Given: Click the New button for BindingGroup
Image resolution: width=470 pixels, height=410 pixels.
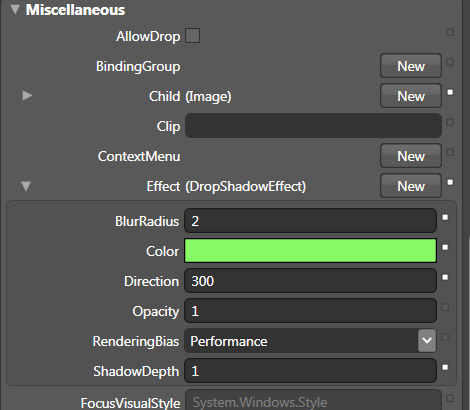Looking at the screenshot, I should (411, 66).
